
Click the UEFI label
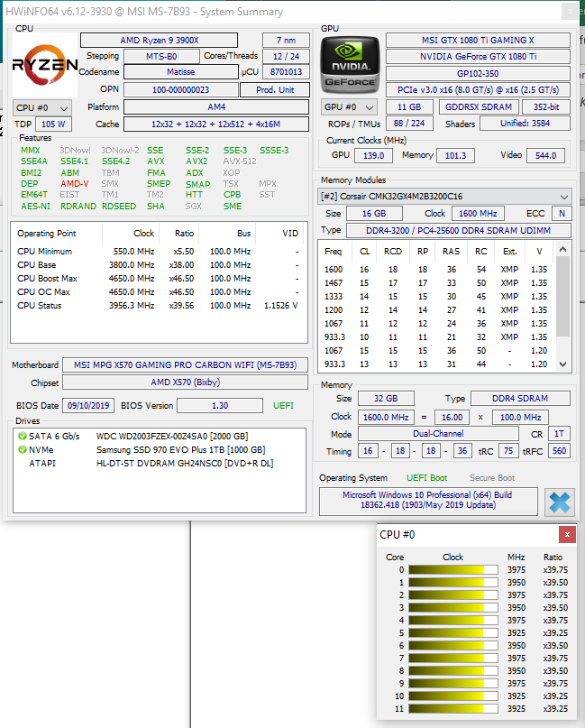coord(283,405)
